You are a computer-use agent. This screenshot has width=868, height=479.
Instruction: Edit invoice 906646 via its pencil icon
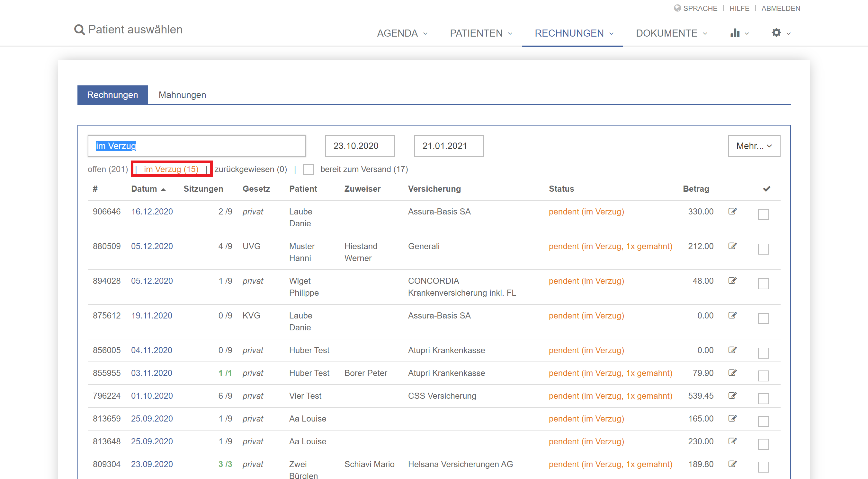pos(732,211)
